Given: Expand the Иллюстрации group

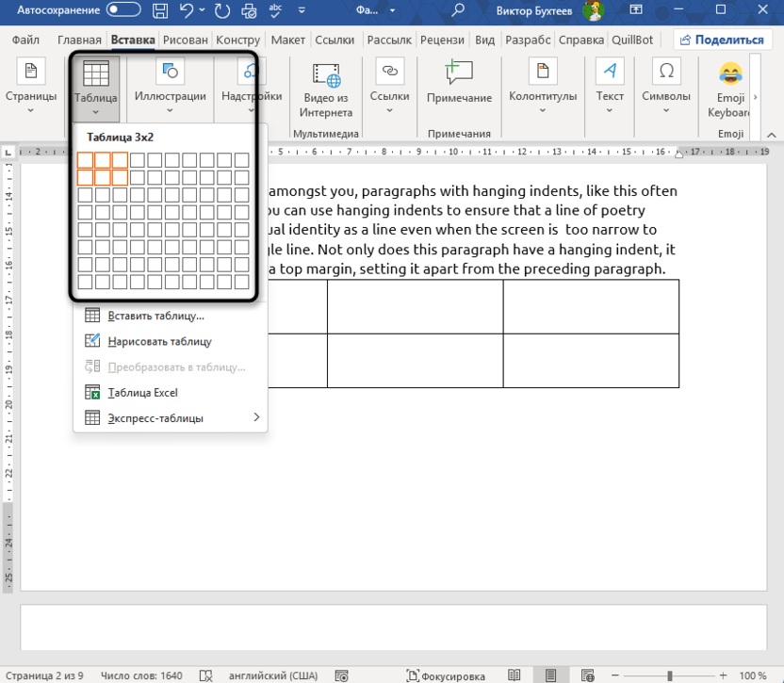Looking at the screenshot, I should [170, 86].
